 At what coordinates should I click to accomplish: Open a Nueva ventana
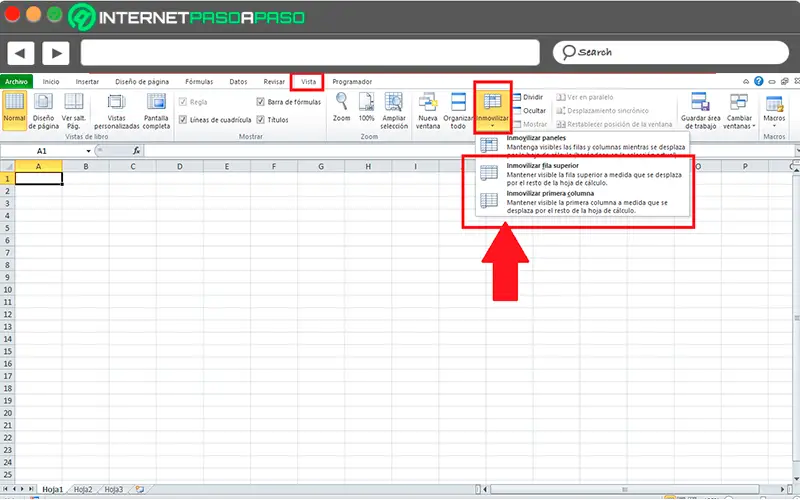coord(428,110)
